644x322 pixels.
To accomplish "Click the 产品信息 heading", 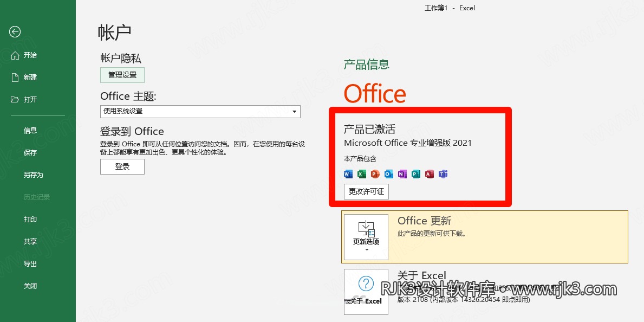I will click(x=366, y=64).
